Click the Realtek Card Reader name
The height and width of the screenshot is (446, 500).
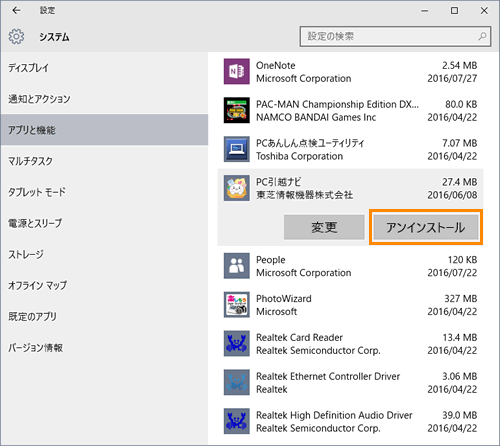[x=299, y=337]
